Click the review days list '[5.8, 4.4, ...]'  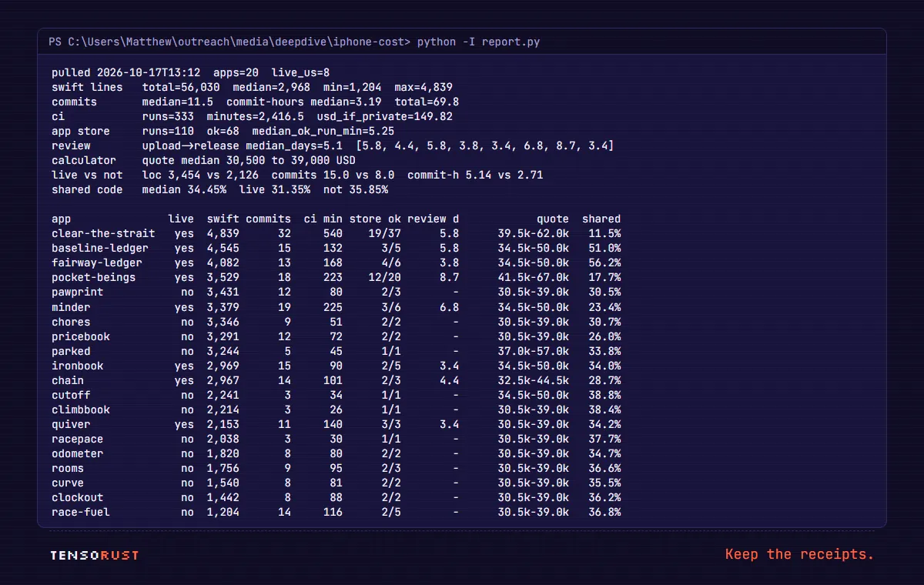[x=484, y=145]
